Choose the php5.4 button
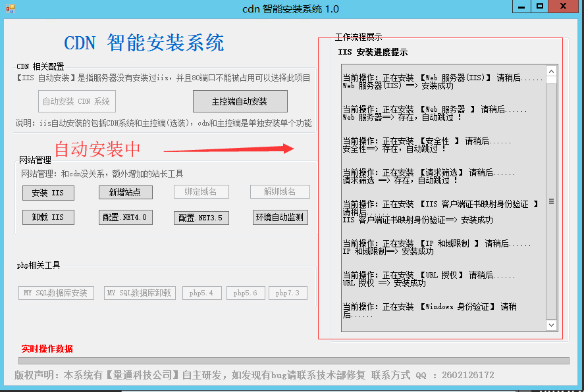The height and width of the screenshot is (392, 584). click(201, 293)
